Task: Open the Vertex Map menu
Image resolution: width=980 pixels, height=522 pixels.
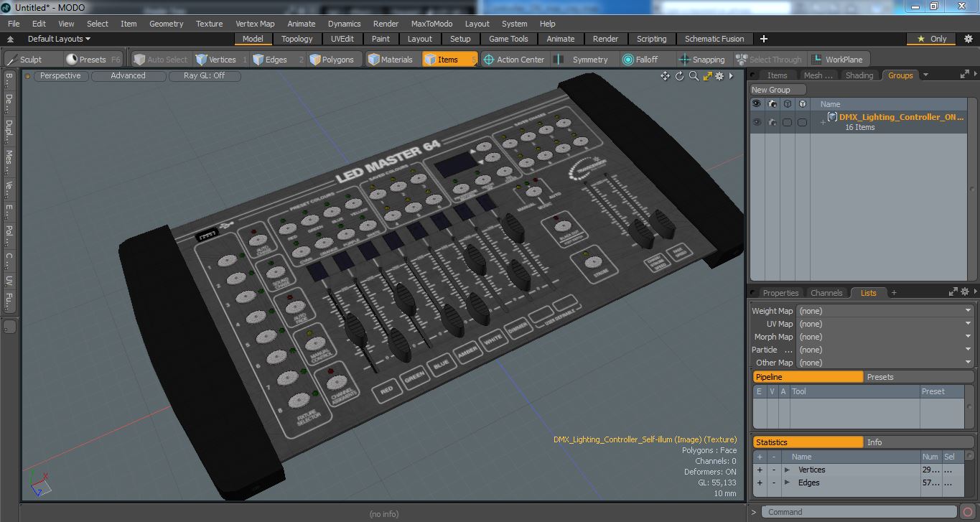Action: [x=255, y=24]
